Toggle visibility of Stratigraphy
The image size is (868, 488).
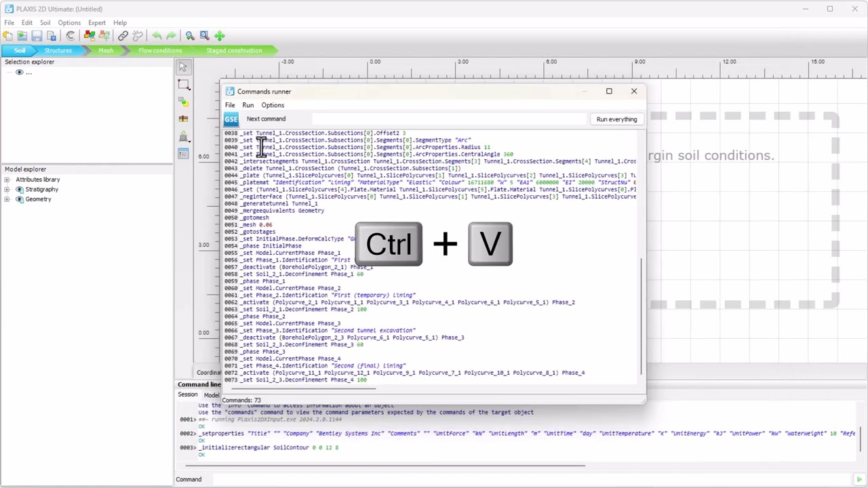(x=19, y=190)
